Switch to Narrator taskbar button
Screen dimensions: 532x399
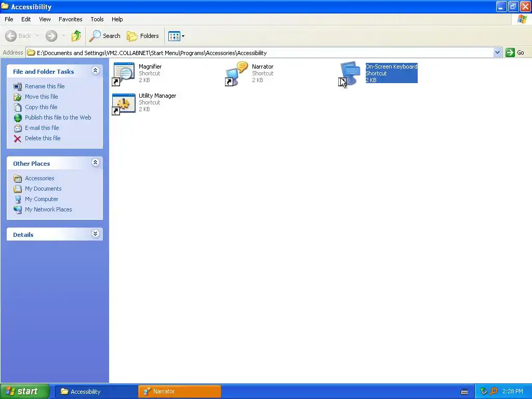coord(180,392)
